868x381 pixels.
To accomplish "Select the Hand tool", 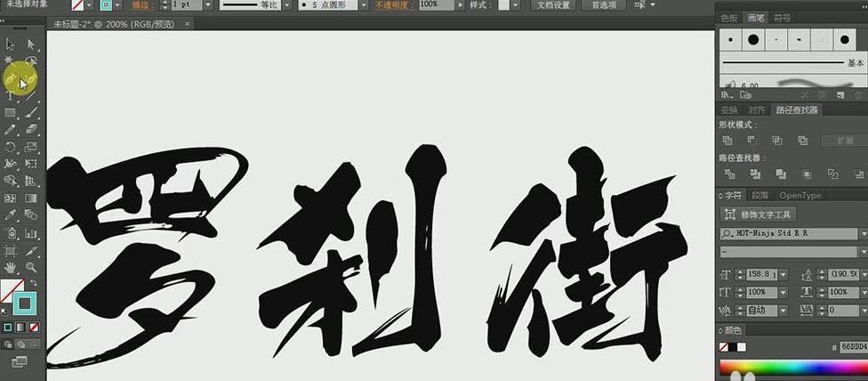I will tap(11, 266).
